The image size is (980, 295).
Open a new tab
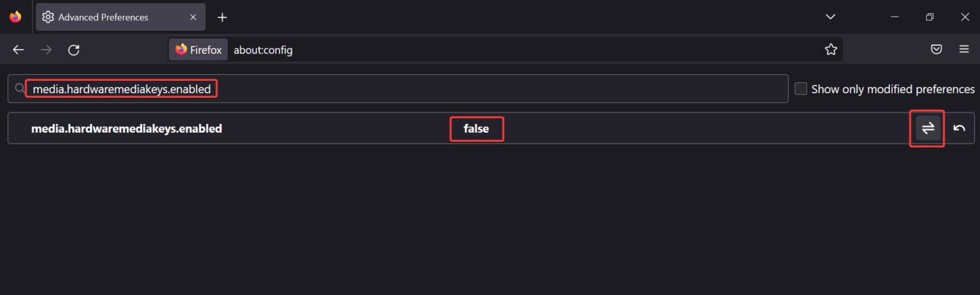pos(222,17)
